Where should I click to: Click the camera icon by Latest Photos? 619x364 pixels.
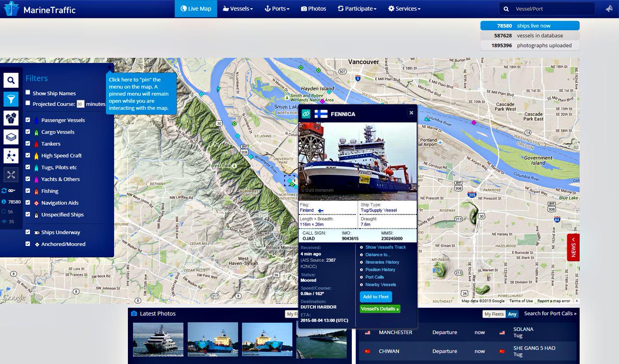point(134,313)
